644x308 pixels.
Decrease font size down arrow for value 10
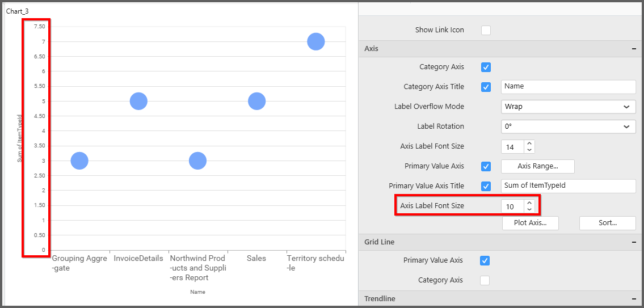[529, 209]
